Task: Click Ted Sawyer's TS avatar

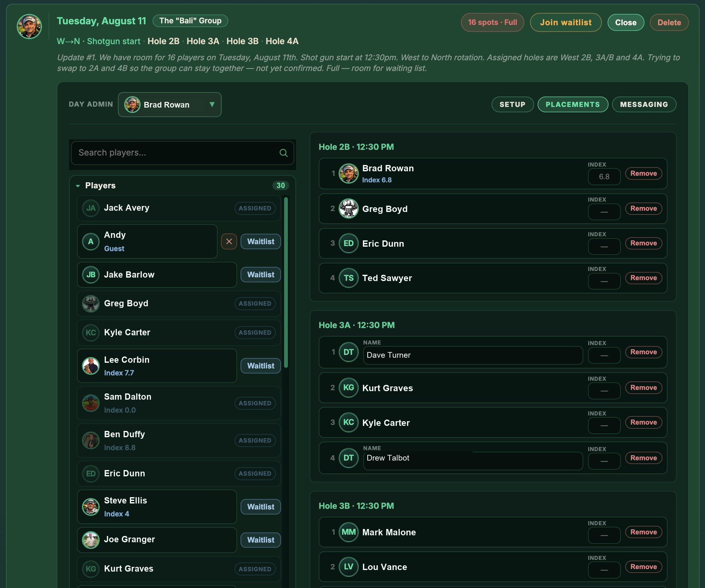Action: coord(348,278)
